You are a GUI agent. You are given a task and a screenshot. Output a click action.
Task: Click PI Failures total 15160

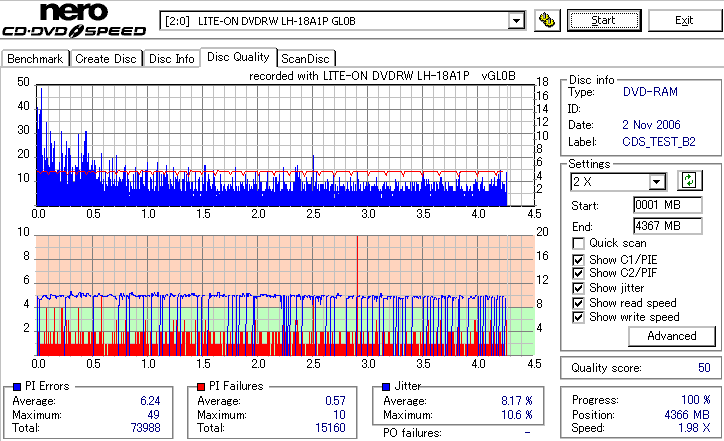click(330, 428)
